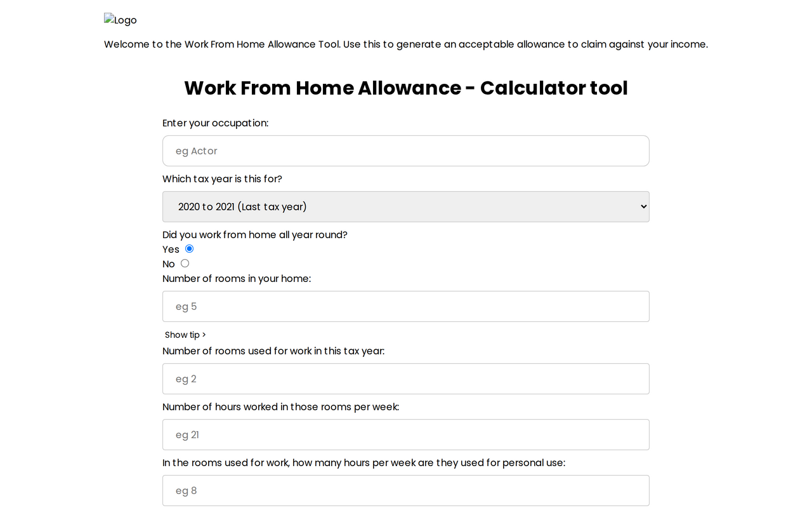
Task: Click the Show tip disclosure link
Action: 185,335
